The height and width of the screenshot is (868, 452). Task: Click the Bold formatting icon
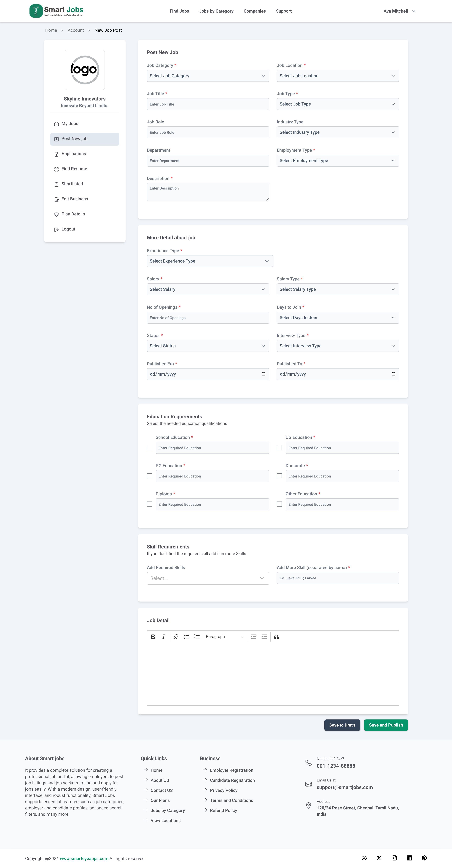coord(153,637)
